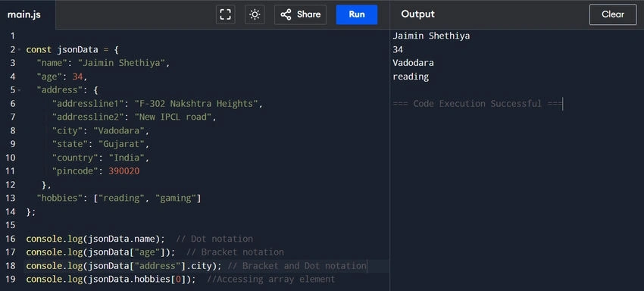644x291 pixels.
Task: Click the Share button
Action: click(300, 15)
